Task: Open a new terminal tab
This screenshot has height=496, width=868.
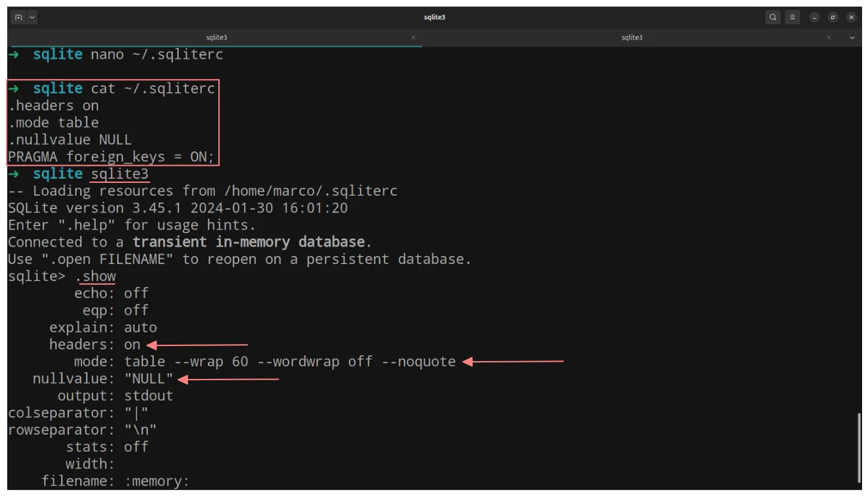Action: point(18,17)
